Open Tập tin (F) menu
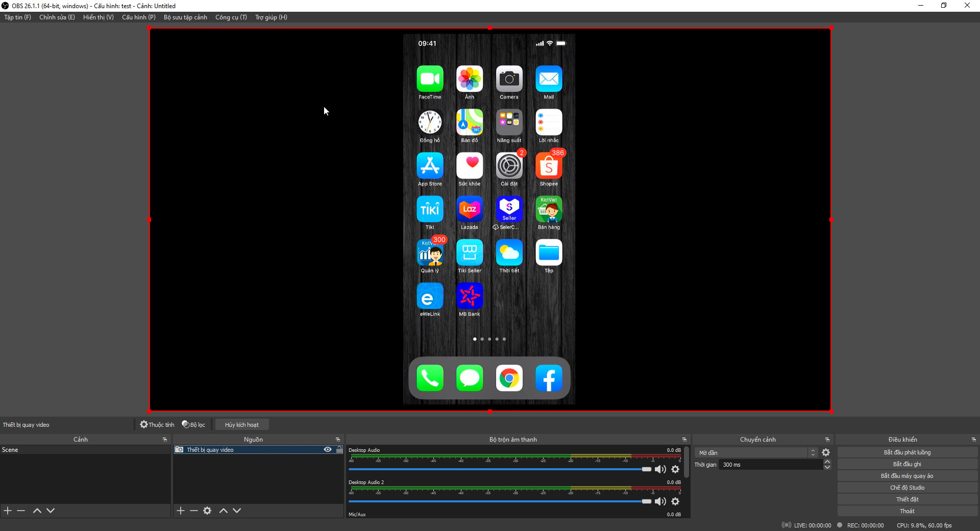980x531 pixels. pyautogui.click(x=17, y=17)
